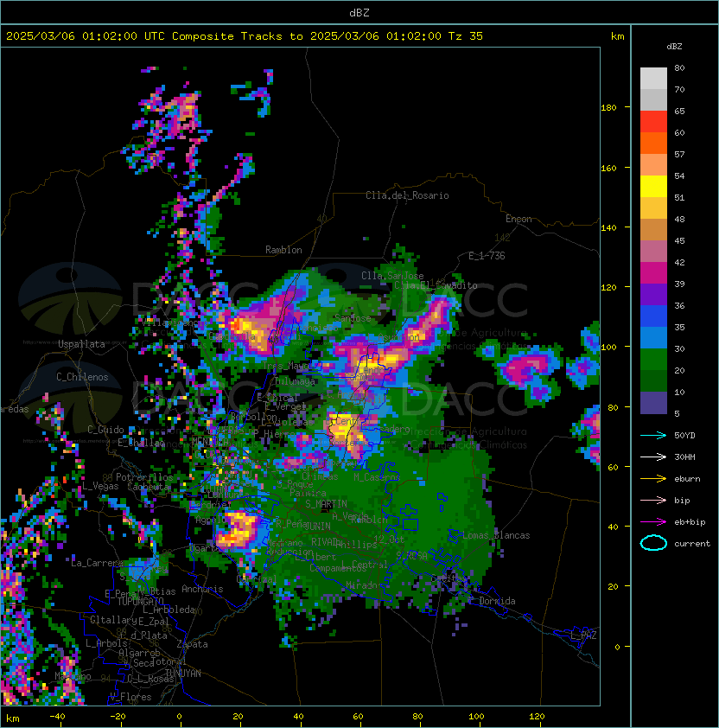Select the magenta 39-42 dBZ swatch
The height and width of the screenshot is (728, 719).
(x=653, y=273)
